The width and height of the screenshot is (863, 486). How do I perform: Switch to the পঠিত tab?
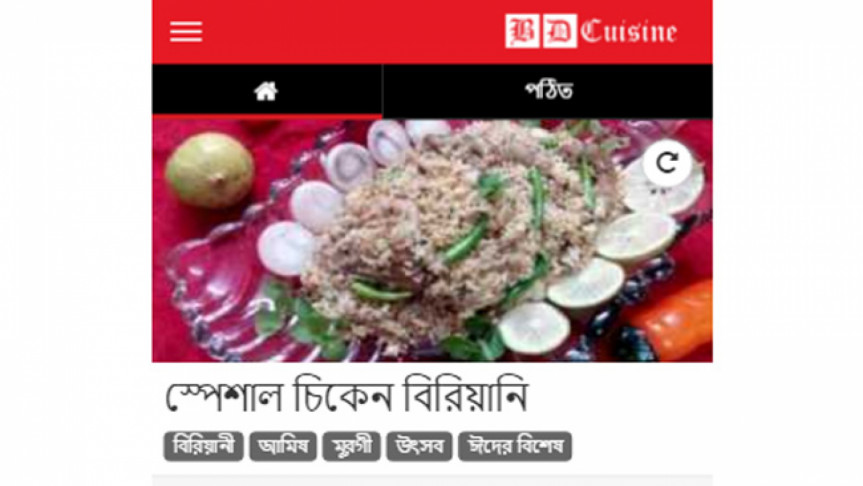548,91
